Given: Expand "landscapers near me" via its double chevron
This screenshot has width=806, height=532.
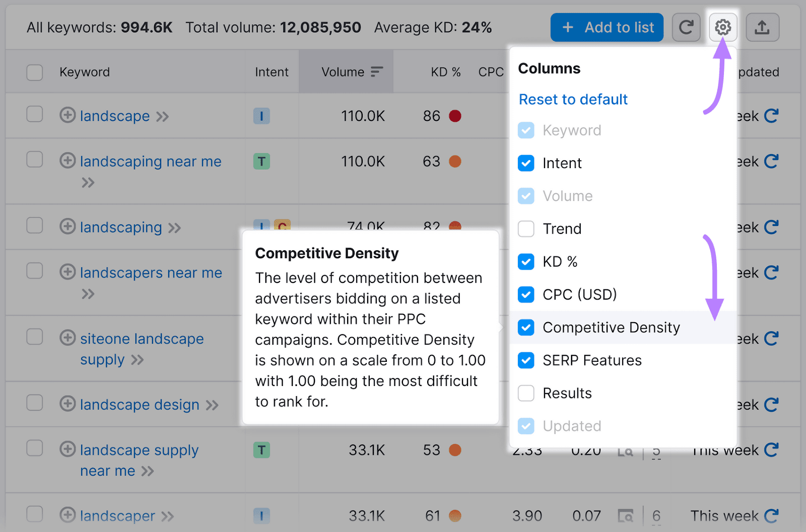Looking at the screenshot, I should (89, 294).
